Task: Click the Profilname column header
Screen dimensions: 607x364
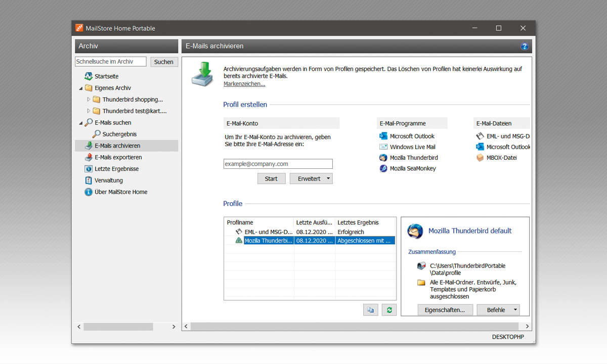Action: point(259,222)
